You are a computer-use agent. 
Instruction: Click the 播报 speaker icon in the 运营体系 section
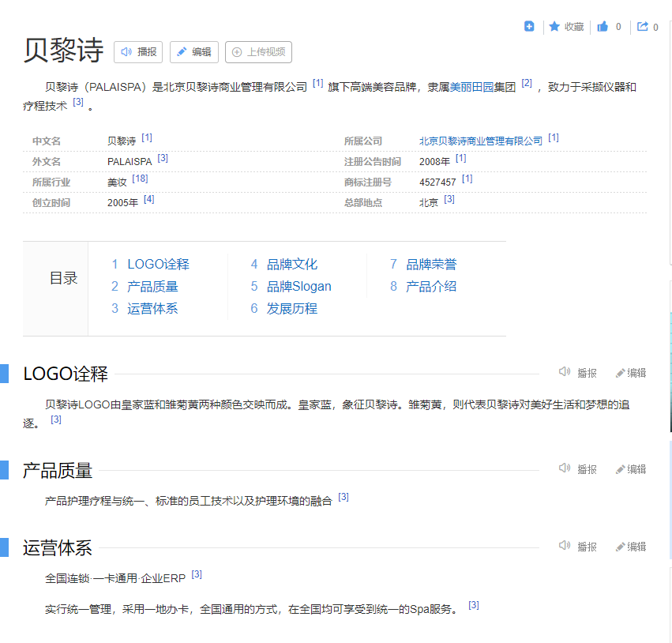tap(565, 545)
